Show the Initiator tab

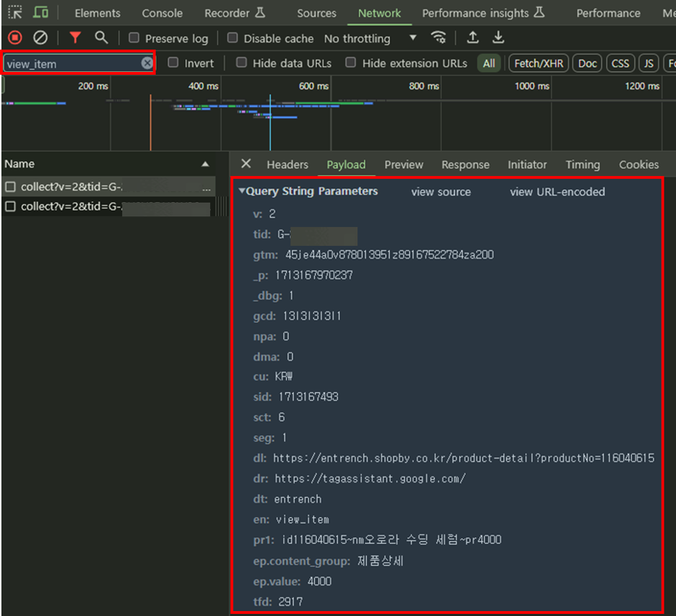527,165
